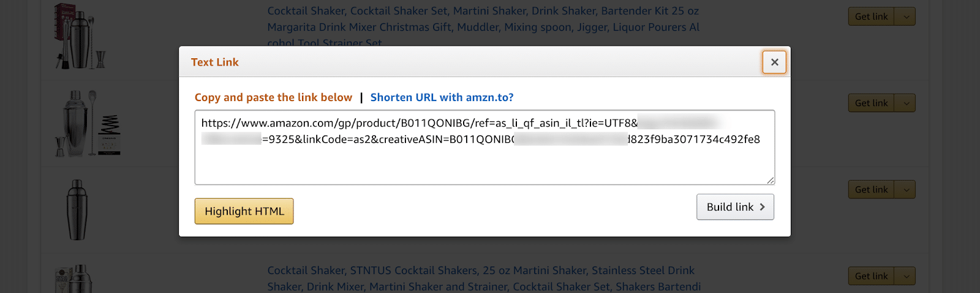Screen dimensions: 980x293
Task: Open the single black cocktail shaker thumbnail
Action: tap(77, 210)
